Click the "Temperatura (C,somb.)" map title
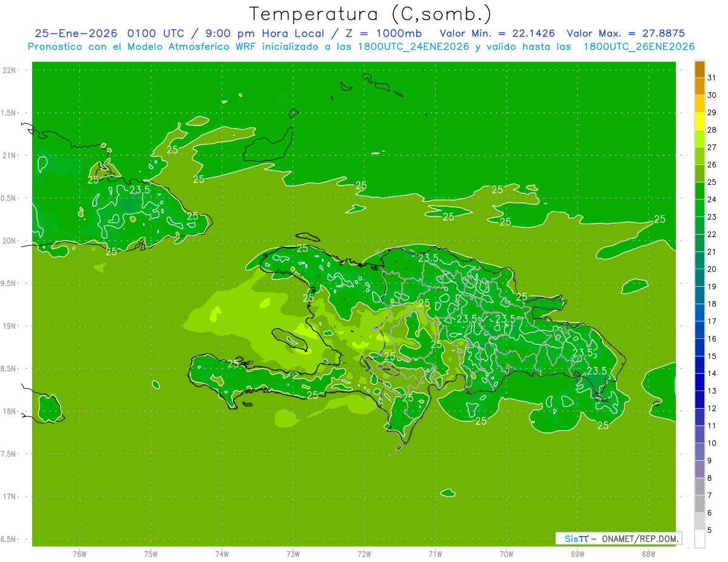 click(x=370, y=14)
